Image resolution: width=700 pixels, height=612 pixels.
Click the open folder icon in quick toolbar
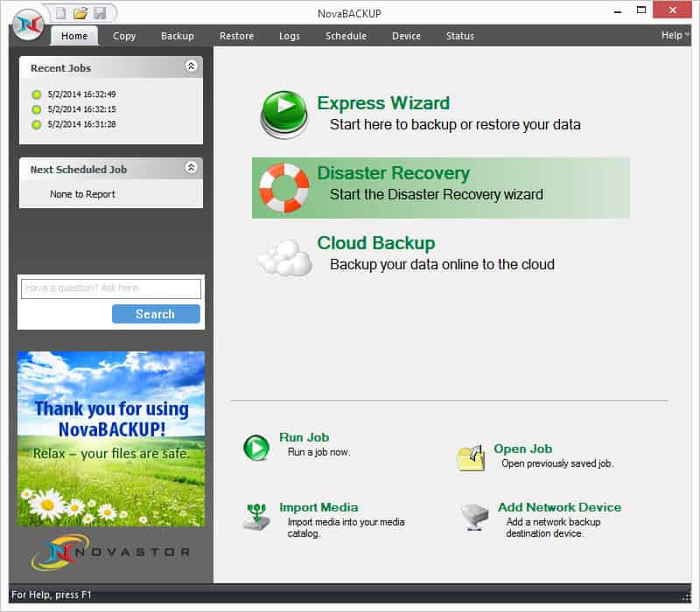click(x=80, y=13)
